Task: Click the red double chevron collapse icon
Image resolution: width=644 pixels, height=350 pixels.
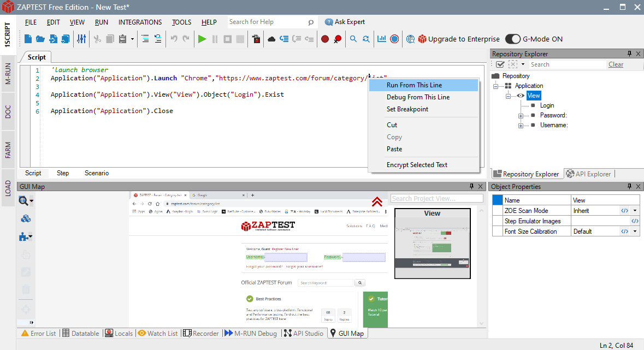Action: (x=377, y=201)
